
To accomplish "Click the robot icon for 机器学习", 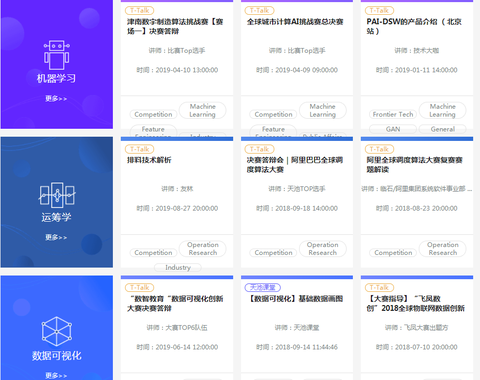I will point(57,55).
